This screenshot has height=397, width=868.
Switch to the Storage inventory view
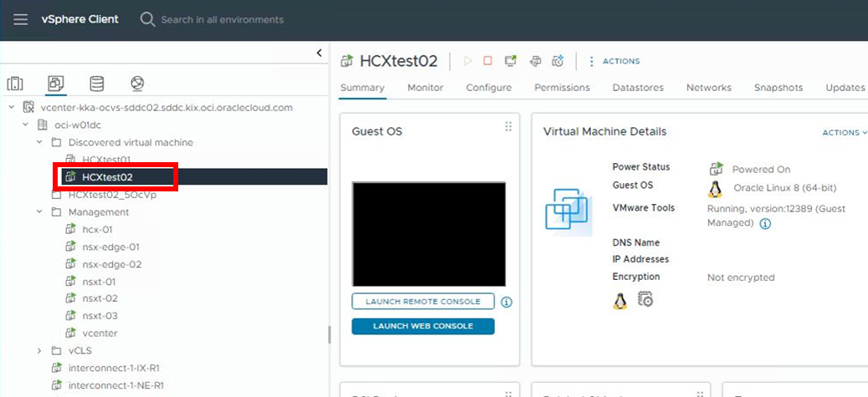tap(97, 84)
